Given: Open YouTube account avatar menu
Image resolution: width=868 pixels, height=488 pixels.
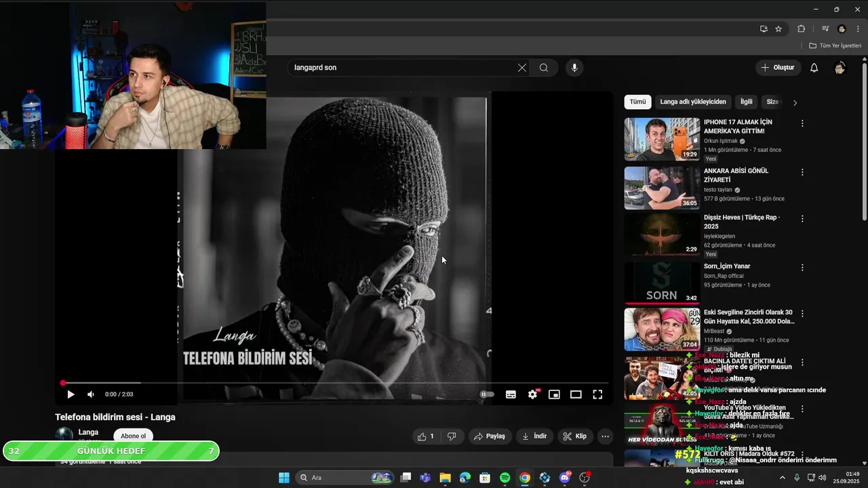Looking at the screenshot, I should pyautogui.click(x=840, y=68).
